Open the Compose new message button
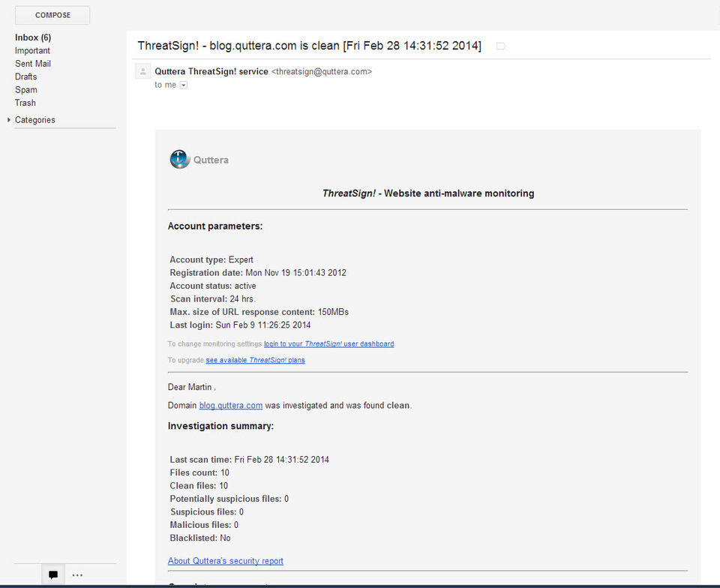This screenshot has height=588, width=720. point(52,15)
